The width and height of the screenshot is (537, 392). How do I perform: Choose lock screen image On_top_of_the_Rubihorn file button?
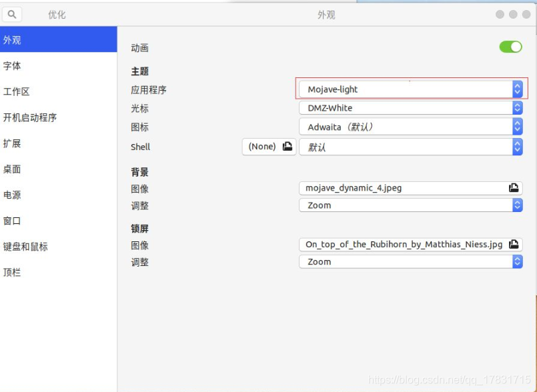[411, 245]
